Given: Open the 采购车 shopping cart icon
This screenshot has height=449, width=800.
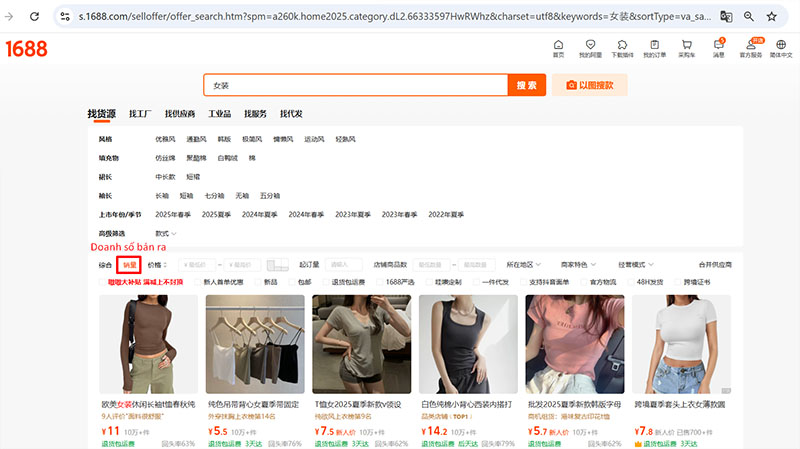Looking at the screenshot, I should pos(686,46).
